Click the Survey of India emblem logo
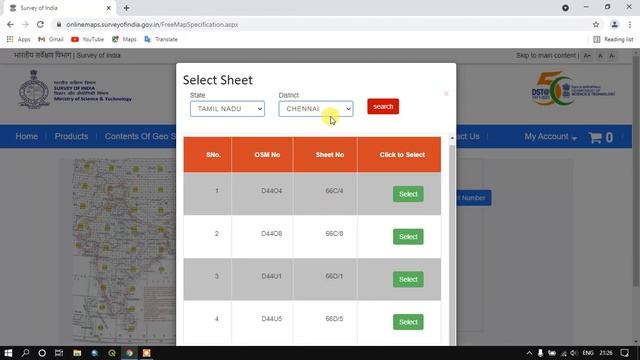This screenshot has height=360, width=640. point(34,89)
